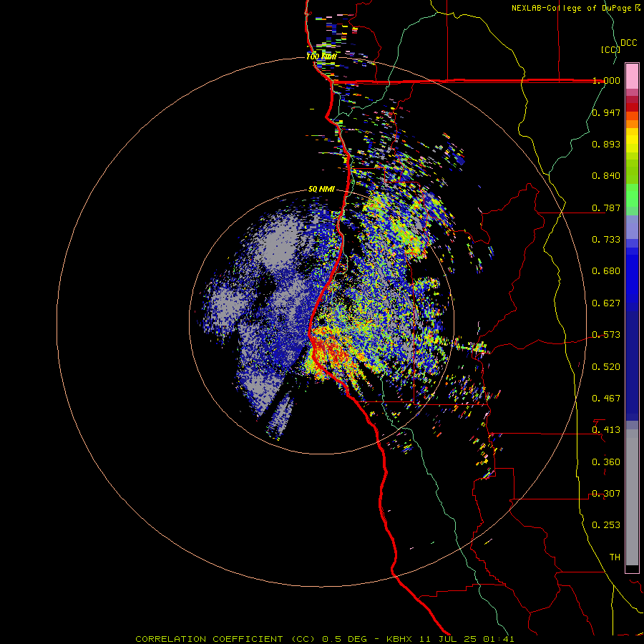Pick the bright green segment of the color bar
644x644 pixels.
(632, 195)
